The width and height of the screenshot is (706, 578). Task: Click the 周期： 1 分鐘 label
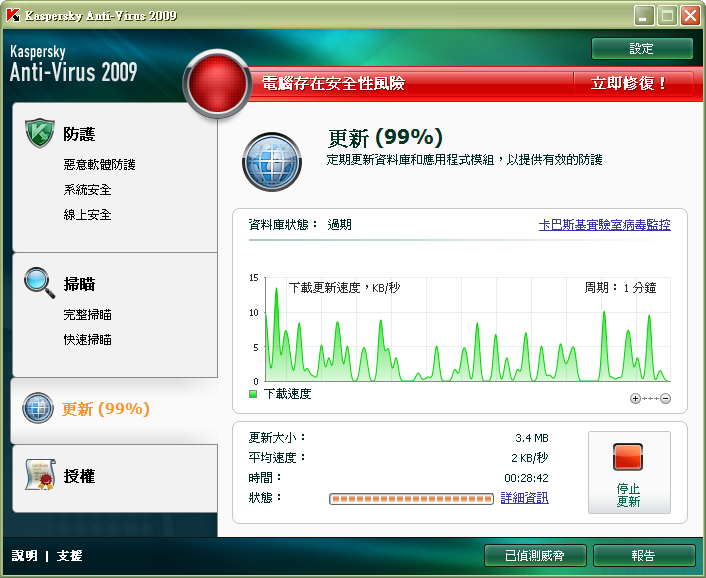click(620, 288)
